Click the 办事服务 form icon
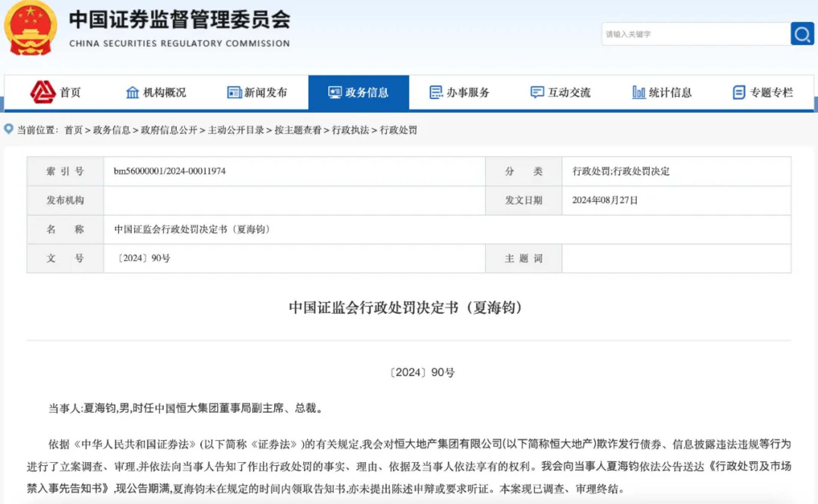Screen dimensions: 818x504 pyautogui.click(x=436, y=92)
